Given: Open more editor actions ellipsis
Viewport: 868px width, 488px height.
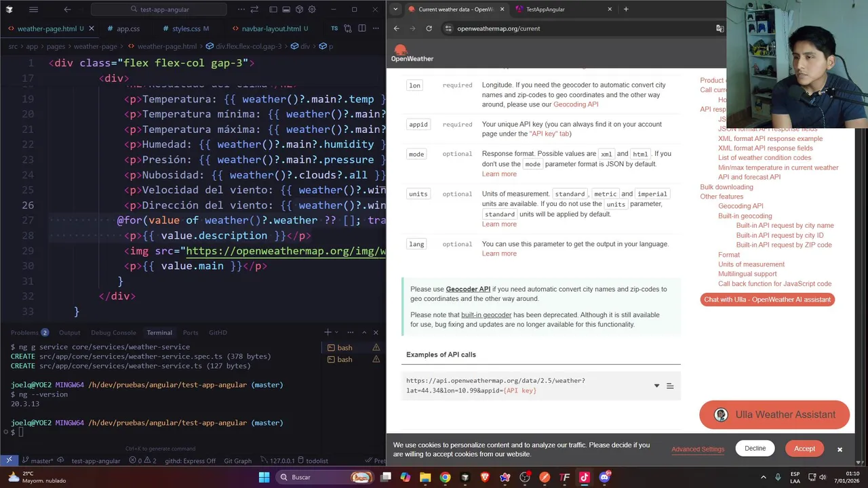Looking at the screenshot, I should pos(376,28).
